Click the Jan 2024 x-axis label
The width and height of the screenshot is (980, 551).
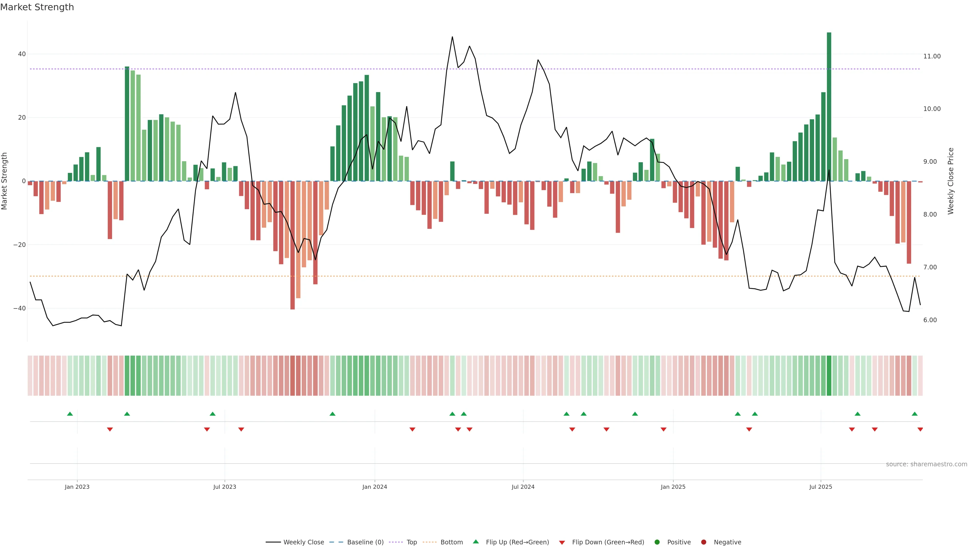pos(374,487)
